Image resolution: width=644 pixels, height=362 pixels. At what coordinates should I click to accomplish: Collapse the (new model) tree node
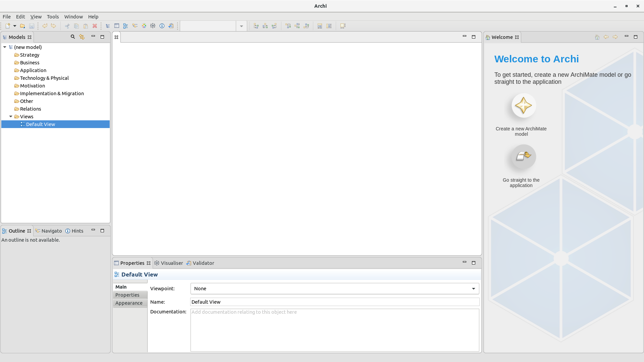coord(4,47)
